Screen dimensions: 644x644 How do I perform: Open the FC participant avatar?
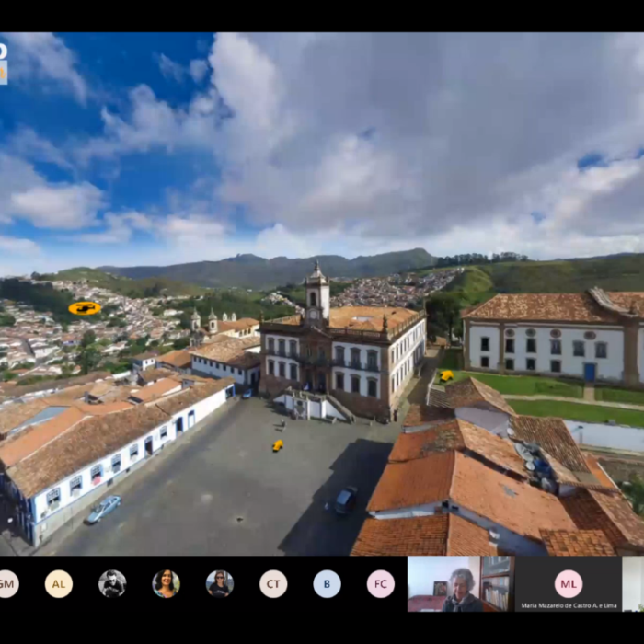(x=381, y=584)
